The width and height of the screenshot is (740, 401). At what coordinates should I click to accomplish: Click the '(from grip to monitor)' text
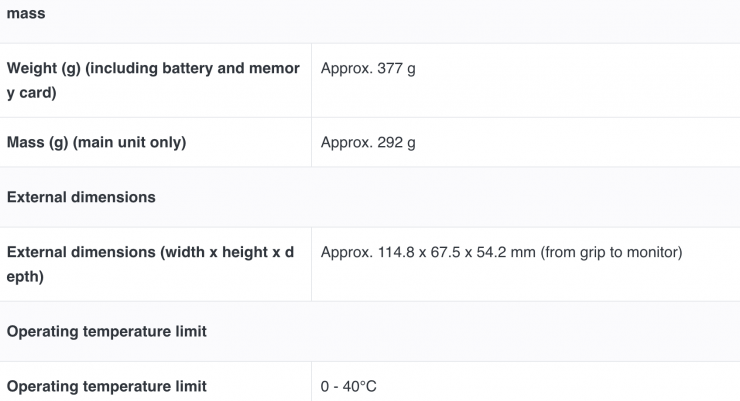coord(611,253)
